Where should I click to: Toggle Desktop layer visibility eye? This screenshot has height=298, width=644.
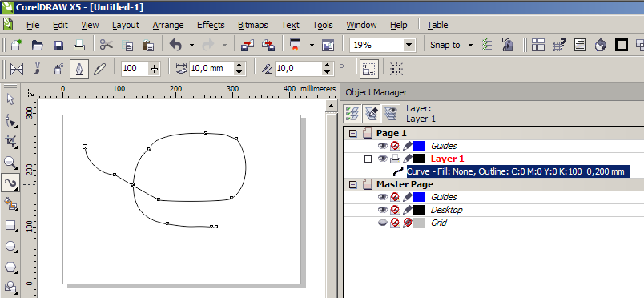tap(383, 210)
